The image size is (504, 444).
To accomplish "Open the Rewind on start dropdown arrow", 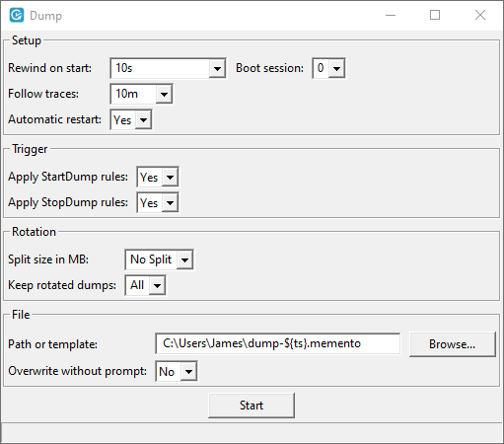I will coord(217,68).
